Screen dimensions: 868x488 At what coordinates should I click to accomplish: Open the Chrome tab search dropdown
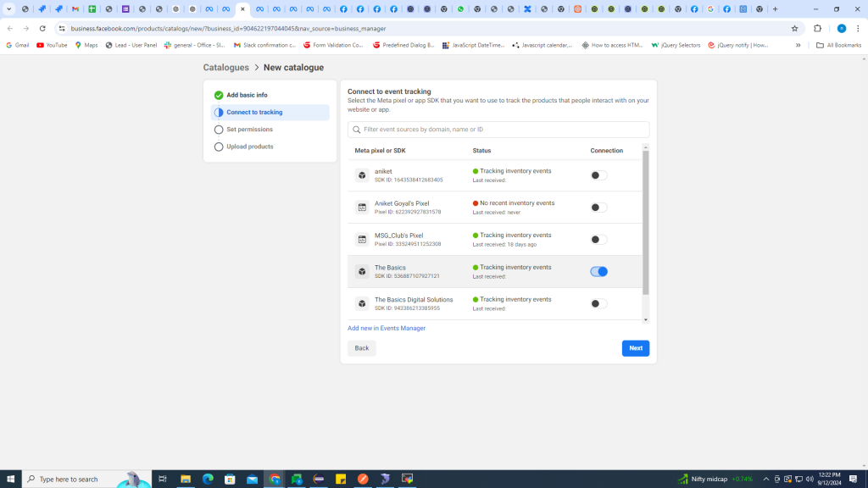(9, 9)
